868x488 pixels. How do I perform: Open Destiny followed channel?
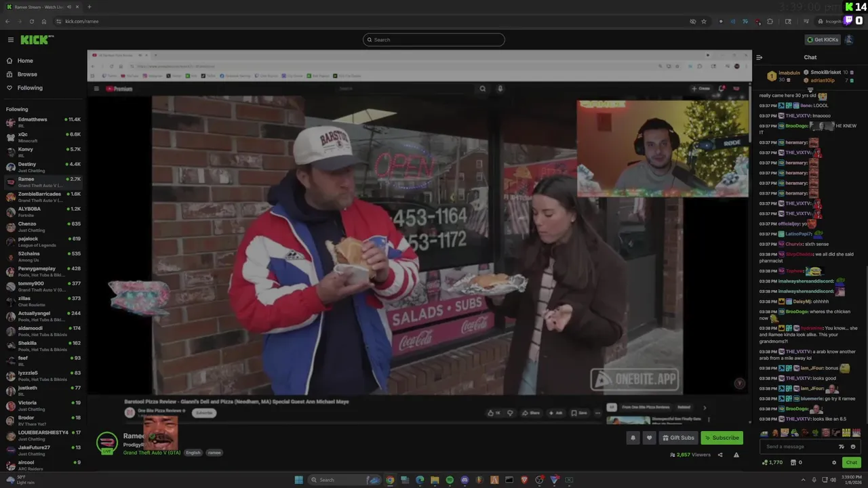coord(43,167)
